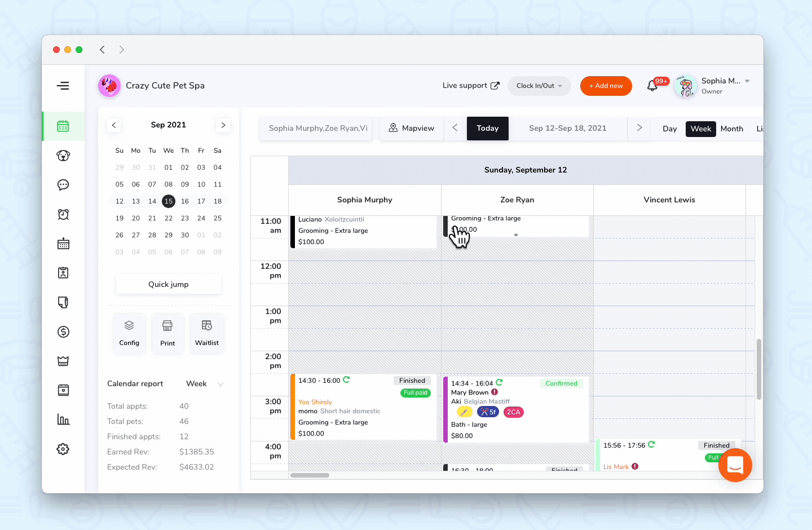The image size is (812, 530).
Task: Click the notification bell icon
Action: point(652,86)
